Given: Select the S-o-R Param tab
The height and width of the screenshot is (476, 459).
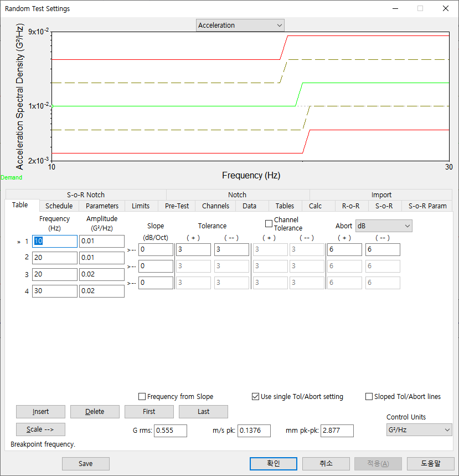Looking at the screenshot, I should click(427, 206).
